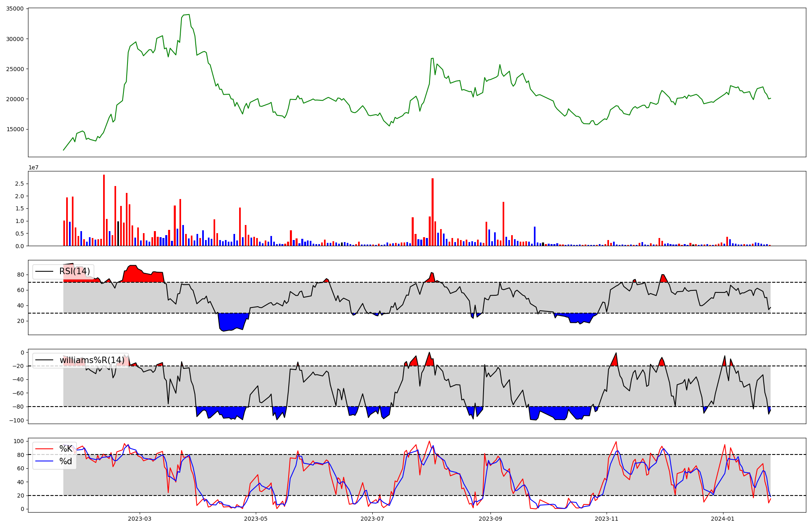
Task: Click the williams%R(14) legend label
Action: click(92, 360)
